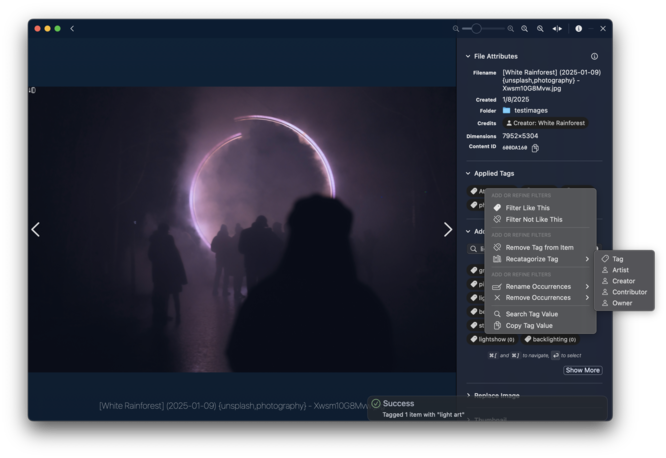Close the viewer with the X icon
This screenshot has height=458, width=666.
(x=603, y=28)
